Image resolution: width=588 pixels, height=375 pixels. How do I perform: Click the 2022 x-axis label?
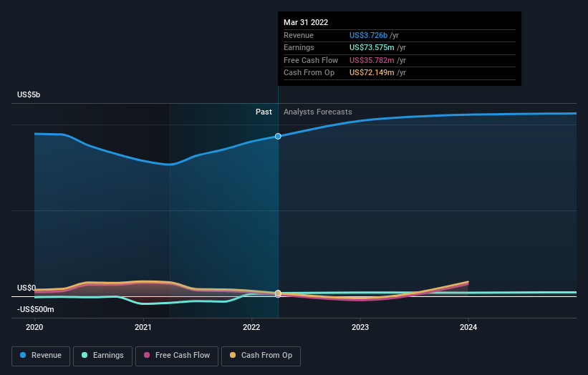click(251, 328)
